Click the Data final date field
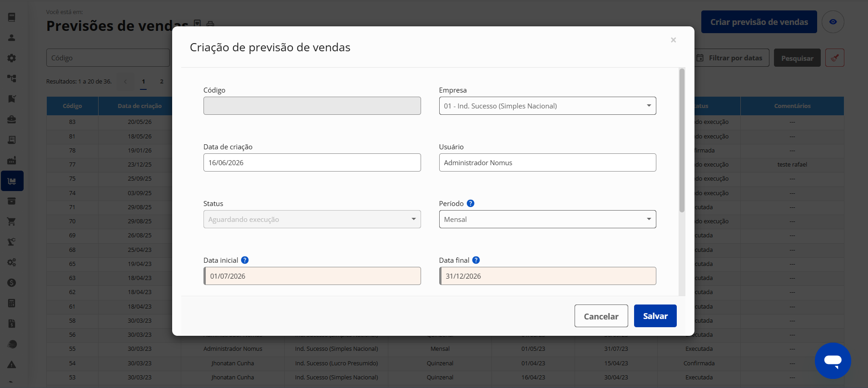 [547, 276]
